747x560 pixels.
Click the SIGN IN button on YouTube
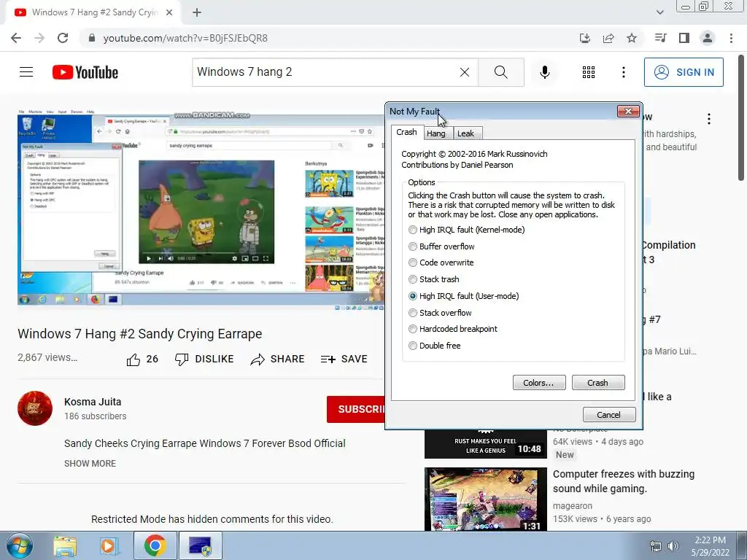click(684, 72)
